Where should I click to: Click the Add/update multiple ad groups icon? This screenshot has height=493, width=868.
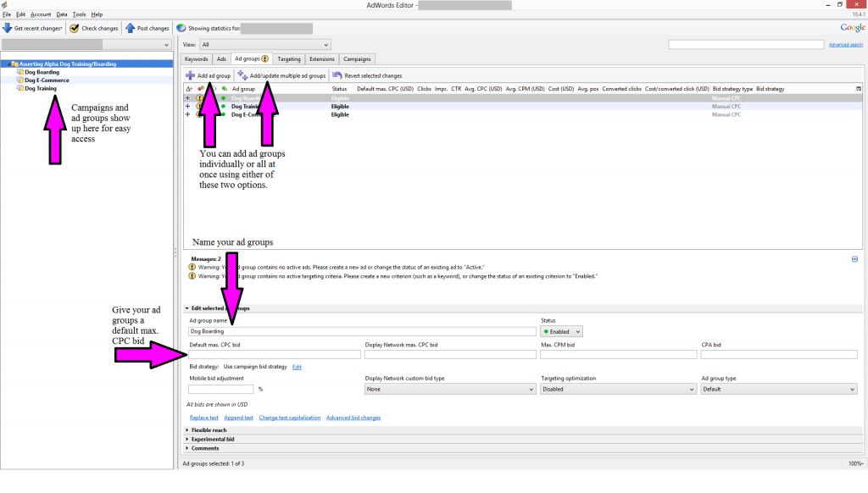pyautogui.click(x=242, y=75)
